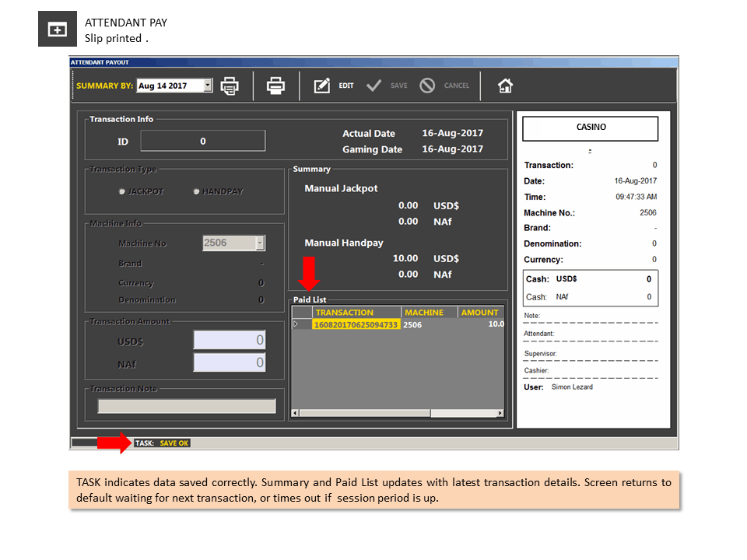Sort by the TRANSACTION column header
Image resolution: width=747 pixels, height=560 pixels.
(x=356, y=313)
